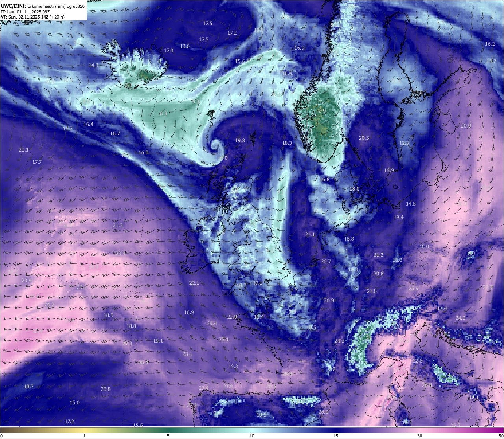
Task: Click the 25.2 value label
Action: [x=455, y=425]
